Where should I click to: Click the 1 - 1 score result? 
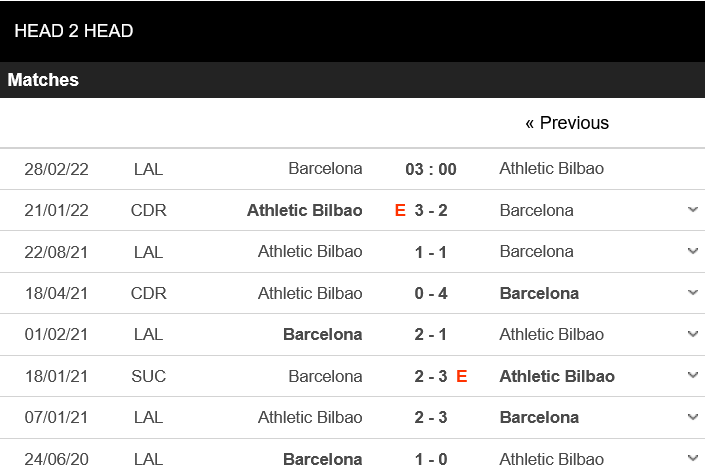431,252
